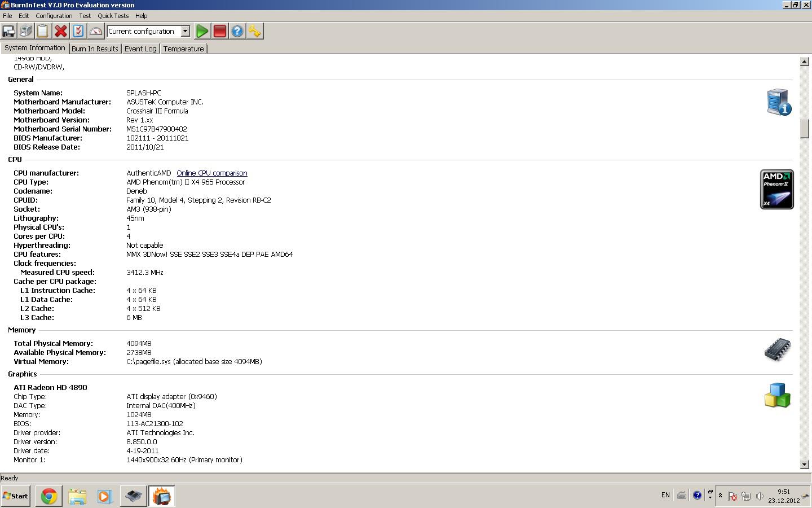The height and width of the screenshot is (508, 812).
Task: Open the Help menu
Action: pos(142,16)
